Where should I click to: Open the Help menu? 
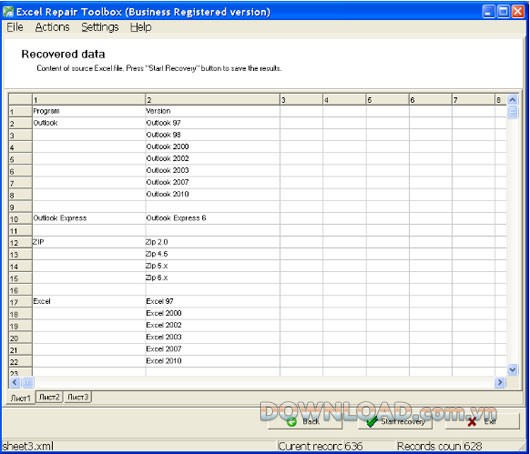(141, 27)
